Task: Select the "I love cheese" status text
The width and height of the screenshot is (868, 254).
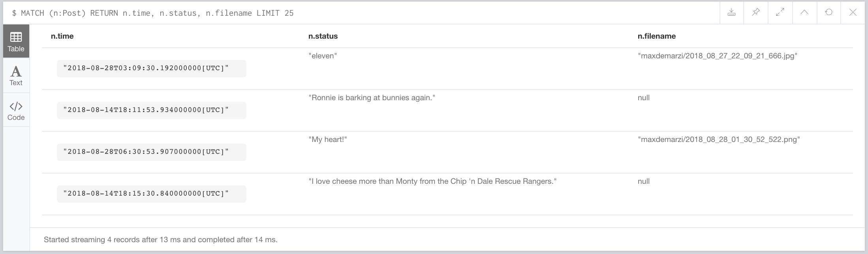Action: tap(432, 181)
